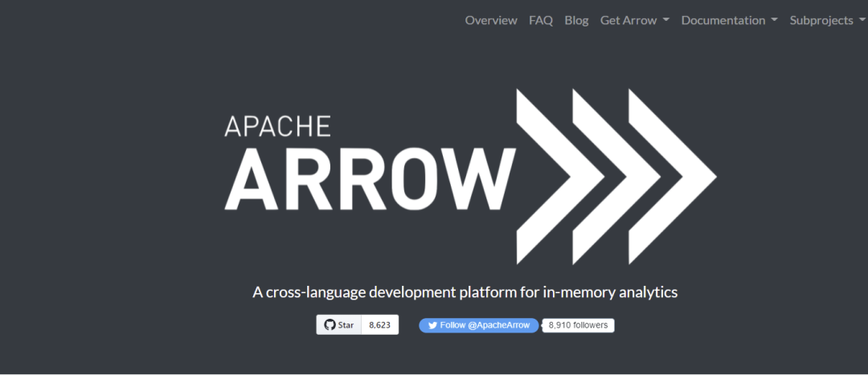This screenshot has height=375, width=868.
Task: Go to the Overview page
Action: pos(491,20)
